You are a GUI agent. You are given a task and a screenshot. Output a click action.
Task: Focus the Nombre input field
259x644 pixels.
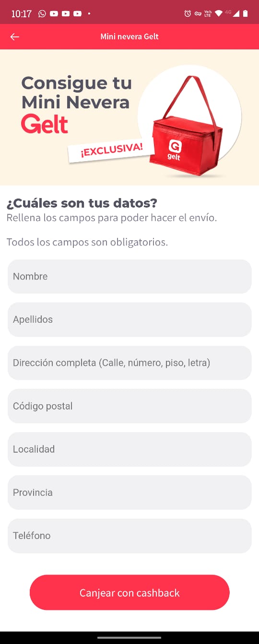[129, 277]
